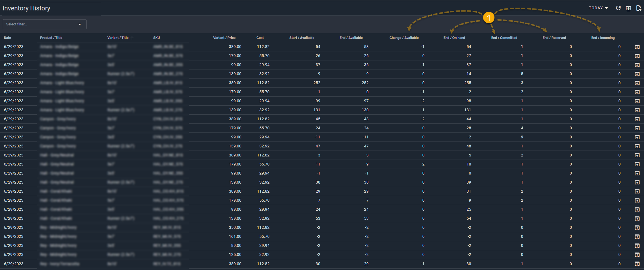Viewport: 644px width, 270px height.
Task: Click the Select filter dropdown arrow
Action: click(x=80, y=25)
